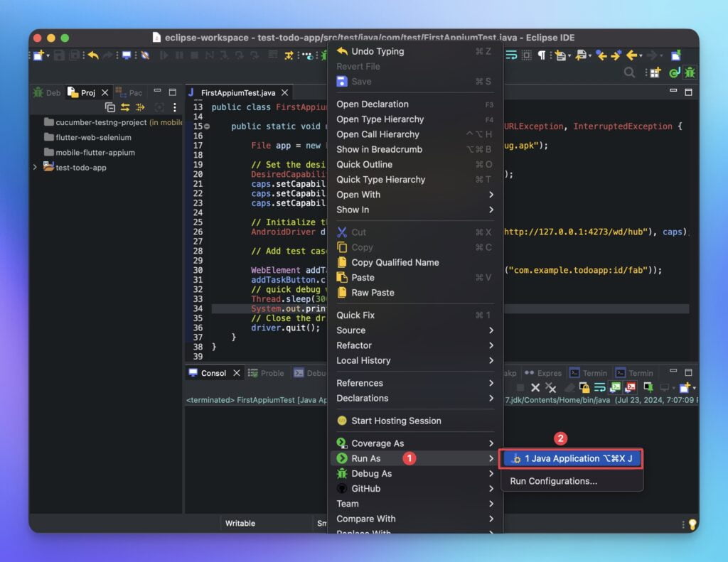This screenshot has width=728, height=562.
Task: Toggle Show Console on Standard Out icon
Action: tap(615, 387)
